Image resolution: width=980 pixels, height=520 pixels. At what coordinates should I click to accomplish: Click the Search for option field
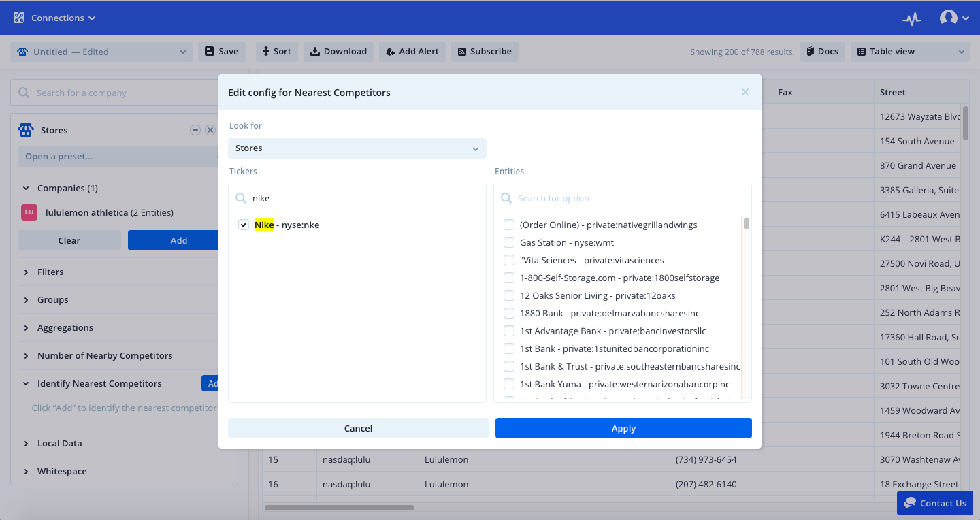[x=623, y=198]
